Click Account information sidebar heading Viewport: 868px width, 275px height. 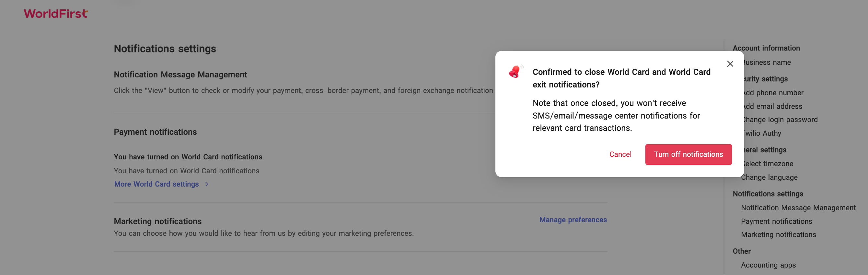[x=766, y=48]
